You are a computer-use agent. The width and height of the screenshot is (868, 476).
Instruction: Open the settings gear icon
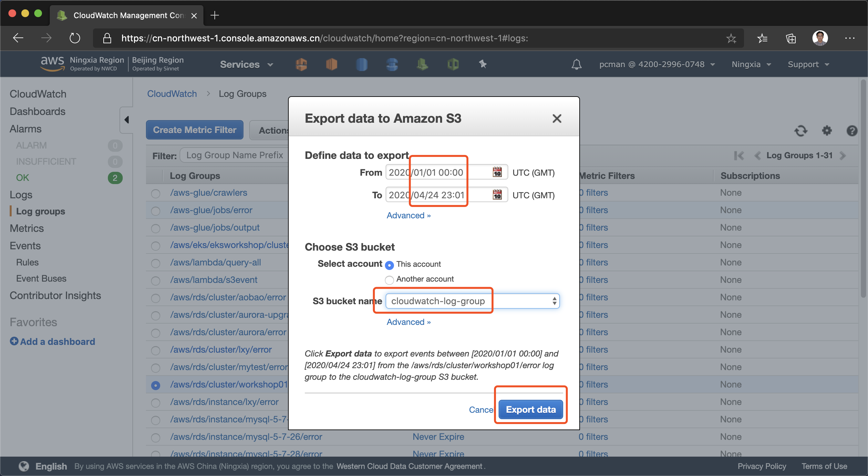click(x=827, y=130)
